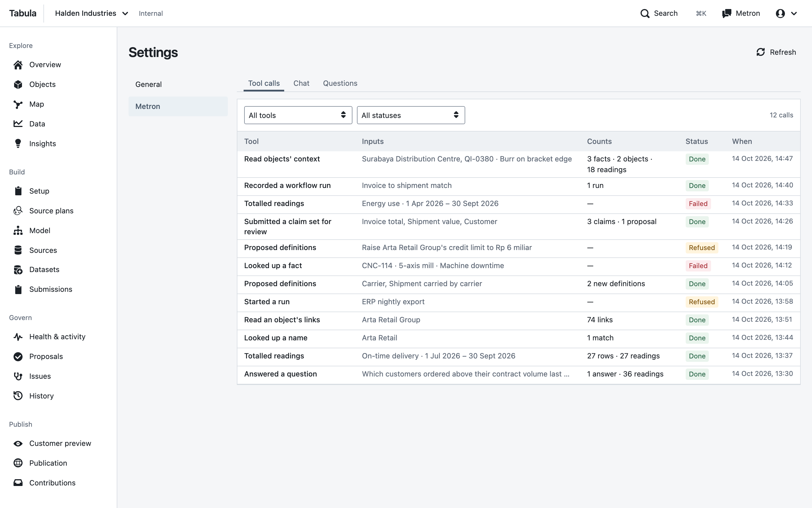Click the user account avatar icon
The width and height of the screenshot is (812, 508).
[780, 14]
